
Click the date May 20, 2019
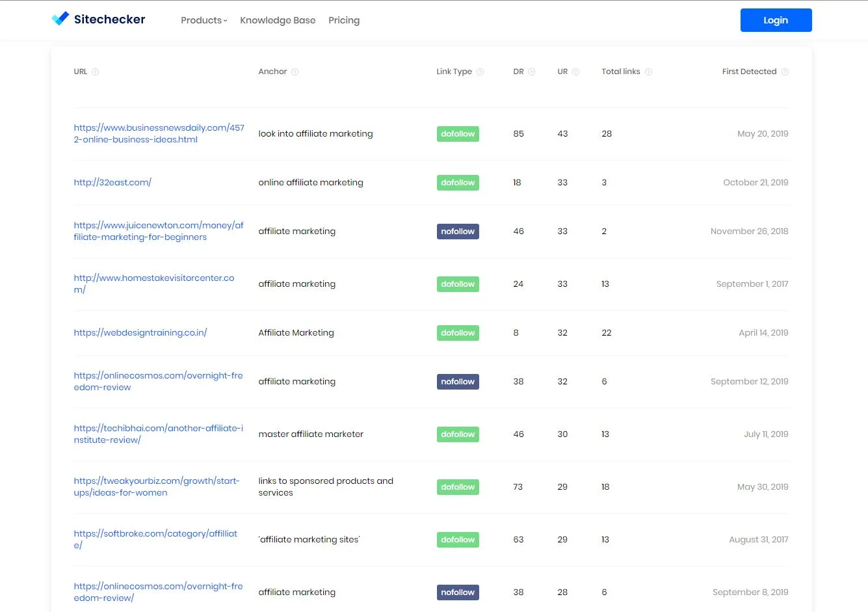(x=763, y=133)
